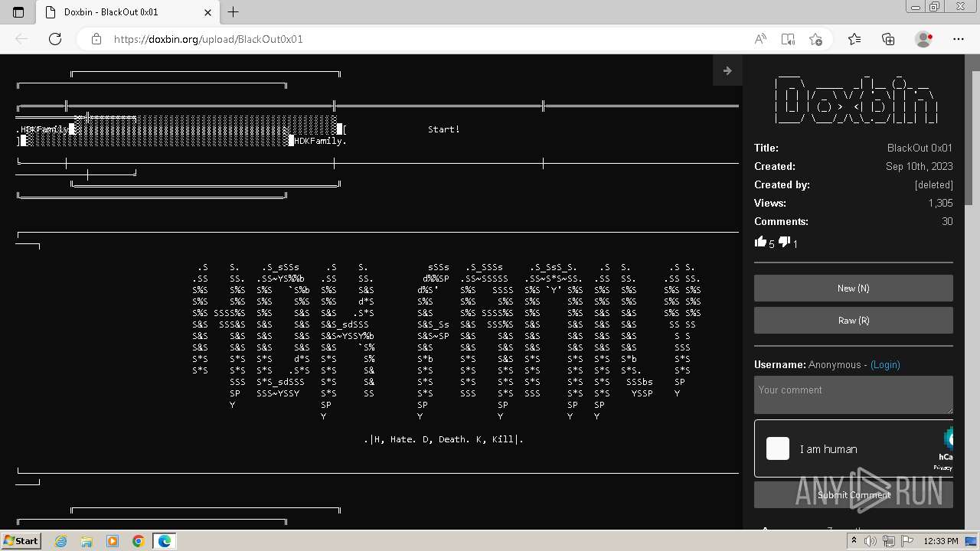The image size is (980, 551).
Task: Open a new tab with plus
Action: click(234, 12)
